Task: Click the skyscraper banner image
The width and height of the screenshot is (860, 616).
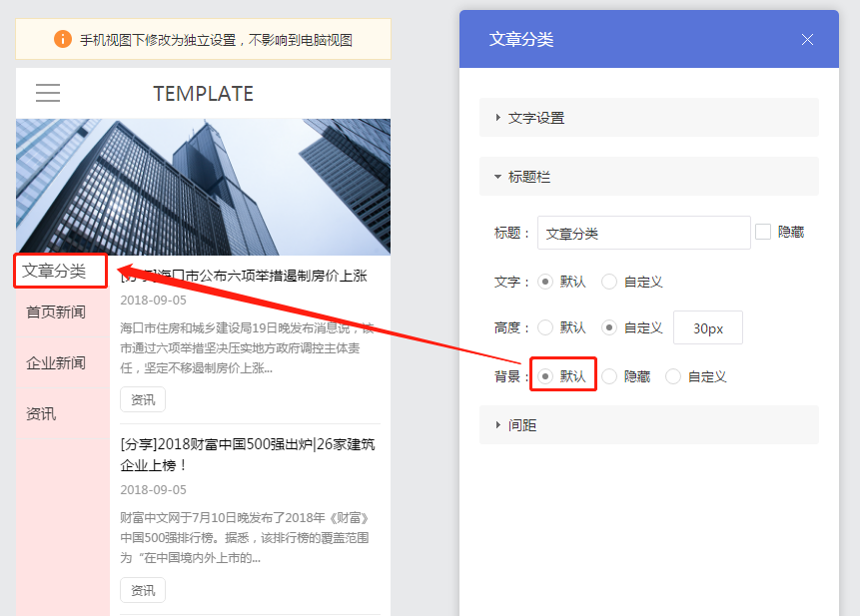Action: click(203, 187)
